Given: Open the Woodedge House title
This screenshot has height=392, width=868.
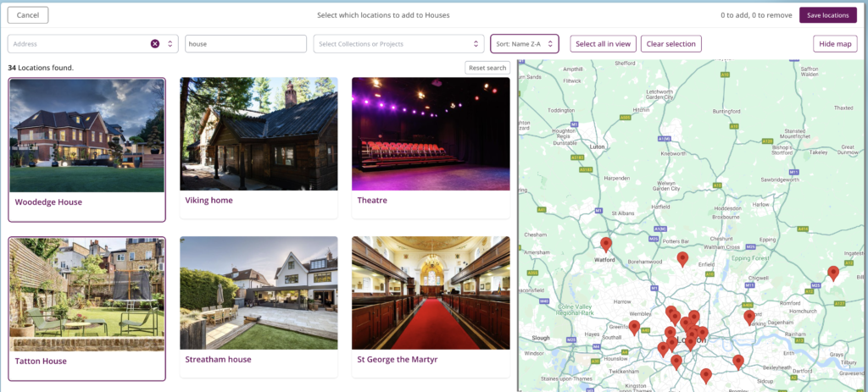Looking at the screenshot, I should [x=48, y=202].
